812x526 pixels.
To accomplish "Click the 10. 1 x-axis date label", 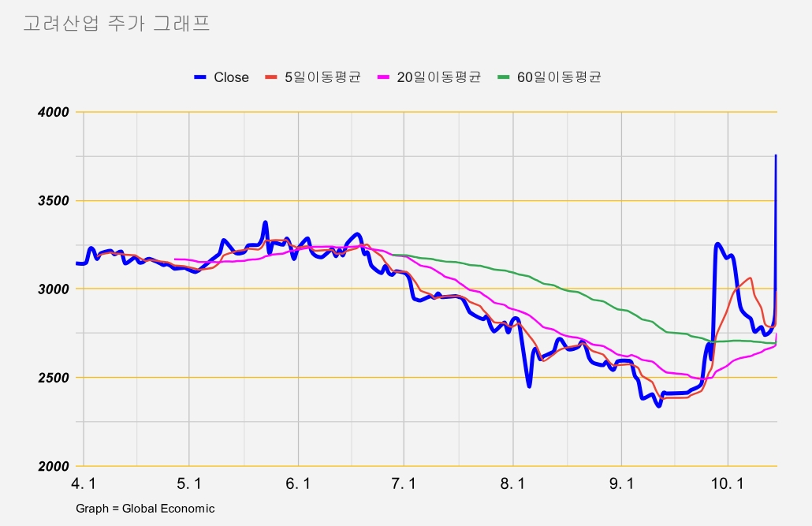I will (728, 484).
